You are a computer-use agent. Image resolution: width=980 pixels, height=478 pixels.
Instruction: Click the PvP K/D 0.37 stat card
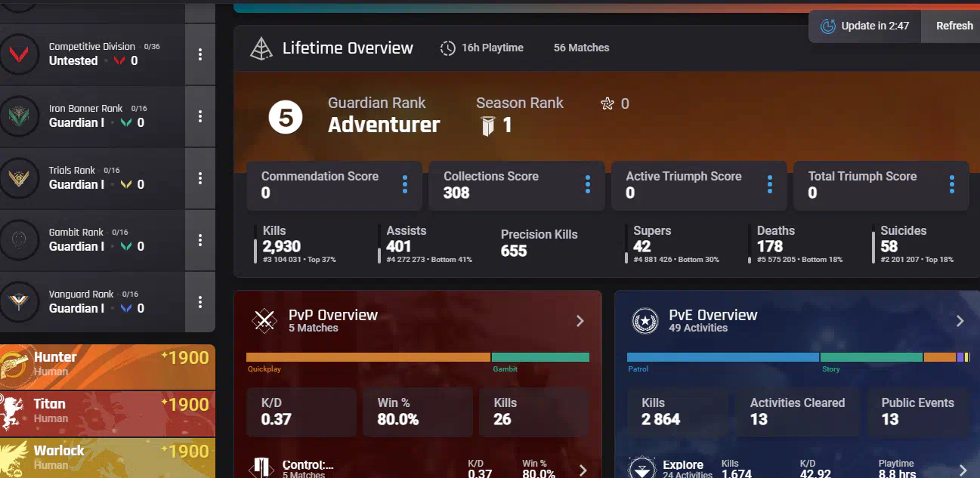301,412
